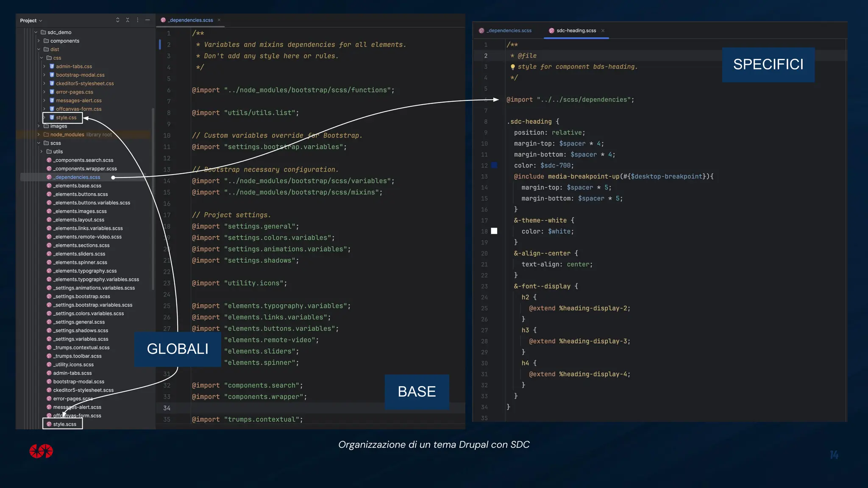The height and width of the screenshot is (488, 868).
Task: Click the collapse all icon in Project panel header
Action: [128, 20]
